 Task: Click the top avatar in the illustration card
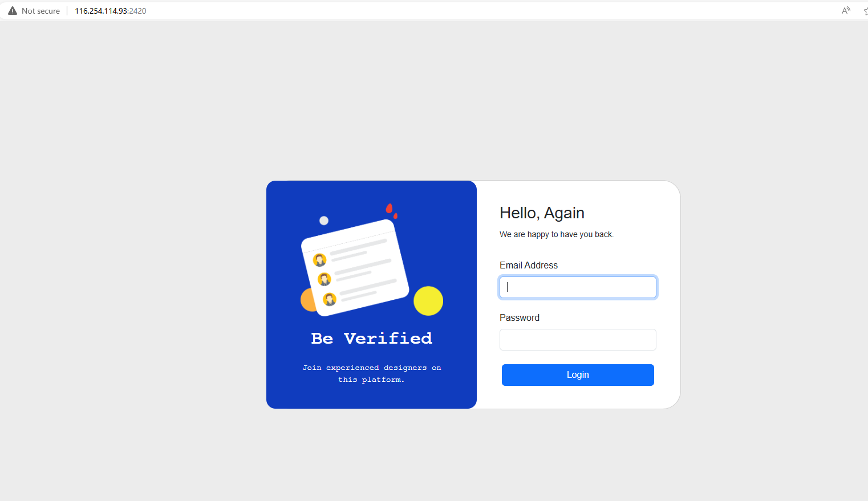click(x=320, y=260)
